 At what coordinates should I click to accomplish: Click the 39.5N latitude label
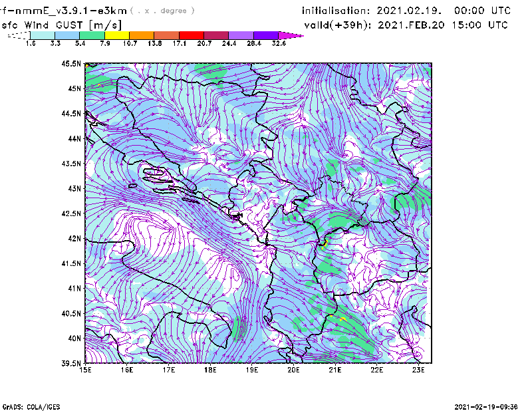71,364
